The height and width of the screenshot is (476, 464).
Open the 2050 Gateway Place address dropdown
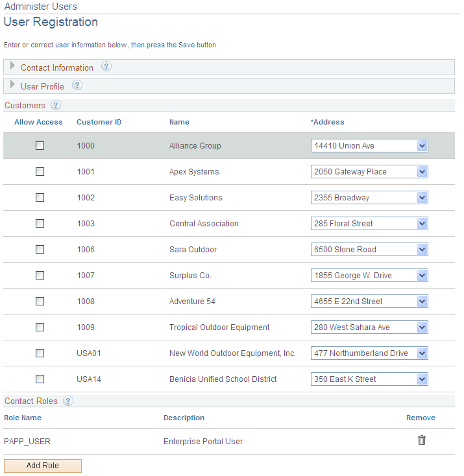369,171
